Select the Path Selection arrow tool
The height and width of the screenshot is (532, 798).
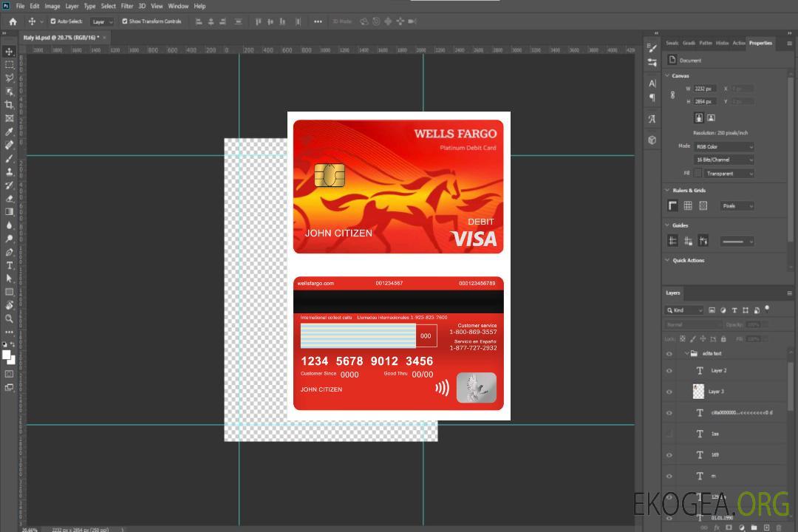pyautogui.click(x=9, y=279)
